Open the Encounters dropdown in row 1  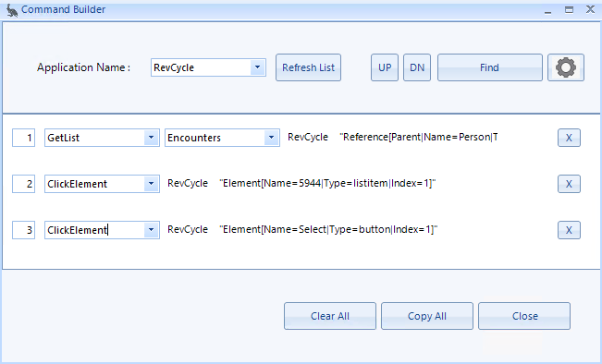(x=272, y=138)
